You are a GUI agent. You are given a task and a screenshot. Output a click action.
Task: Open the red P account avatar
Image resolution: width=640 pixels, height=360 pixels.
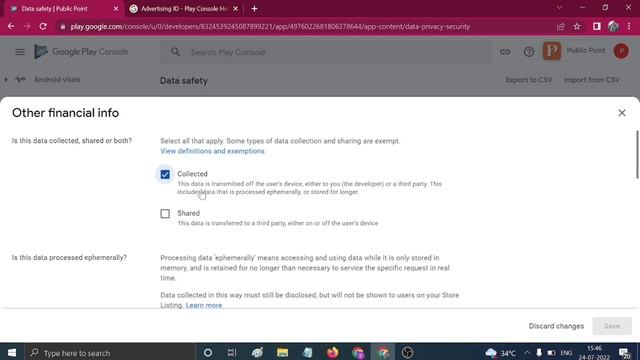(621, 51)
